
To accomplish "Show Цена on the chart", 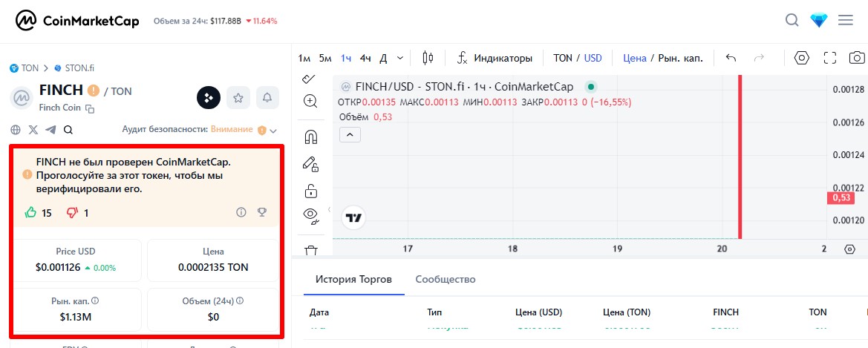I will point(634,58).
